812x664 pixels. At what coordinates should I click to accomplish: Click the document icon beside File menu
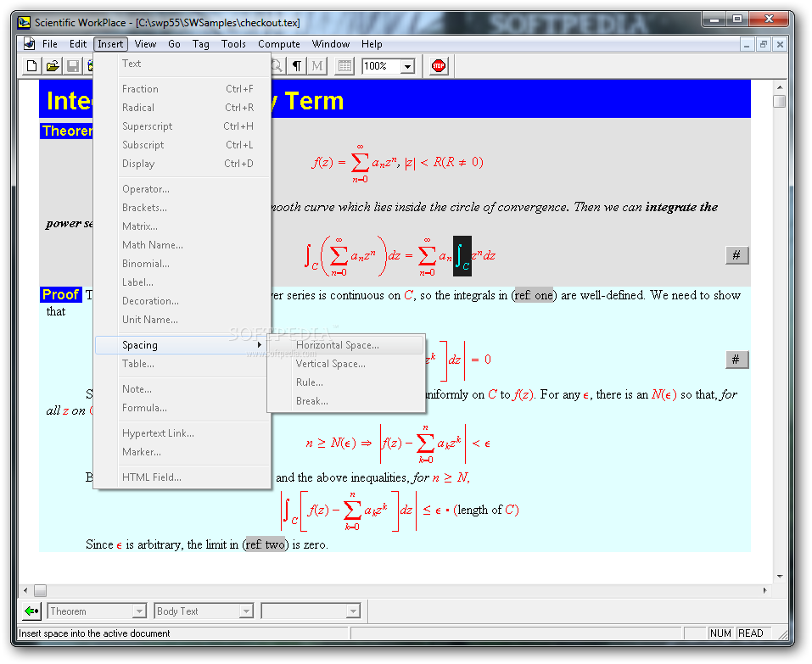pyautogui.click(x=30, y=44)
